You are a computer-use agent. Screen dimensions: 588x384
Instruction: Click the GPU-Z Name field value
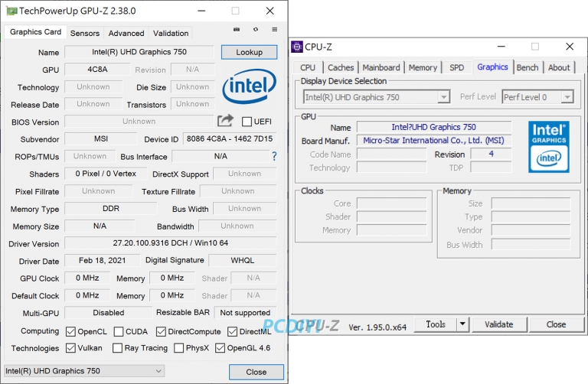point(139,52)
